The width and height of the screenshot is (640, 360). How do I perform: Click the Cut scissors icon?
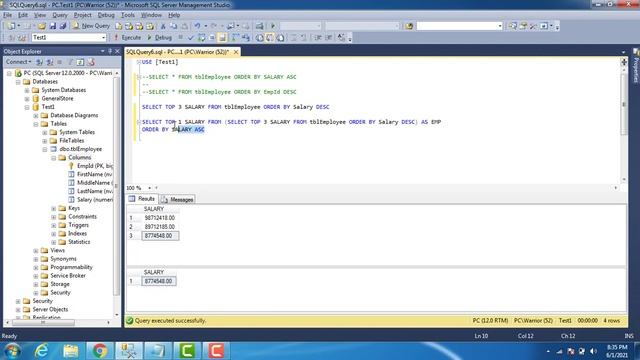coord(163,26)
